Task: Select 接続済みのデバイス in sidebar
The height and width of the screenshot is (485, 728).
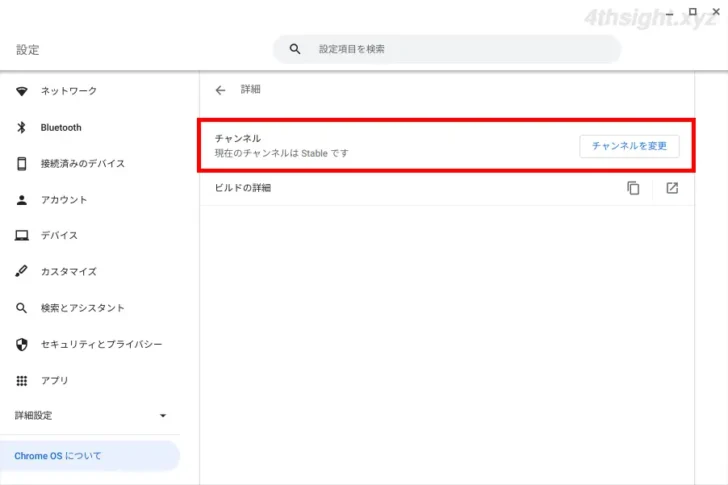Action: point(83,163)
